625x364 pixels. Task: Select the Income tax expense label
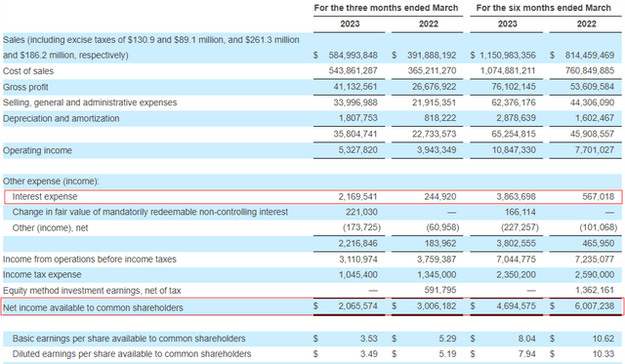click(42, 275)
